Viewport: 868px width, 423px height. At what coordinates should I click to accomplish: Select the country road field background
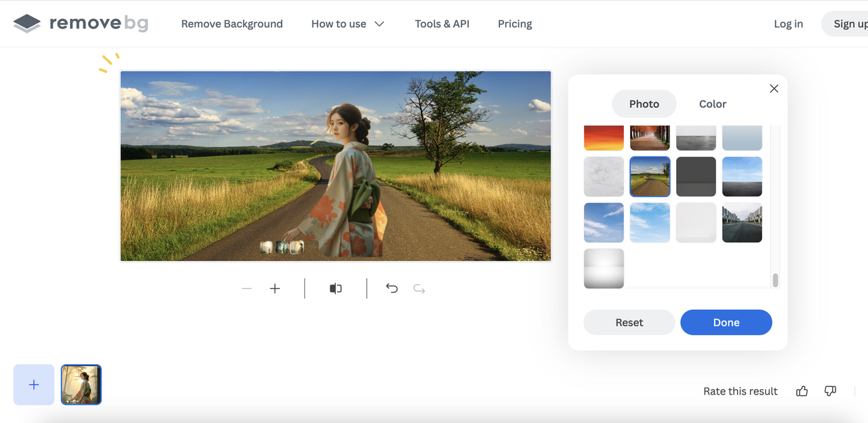click(x=650, y=176)
